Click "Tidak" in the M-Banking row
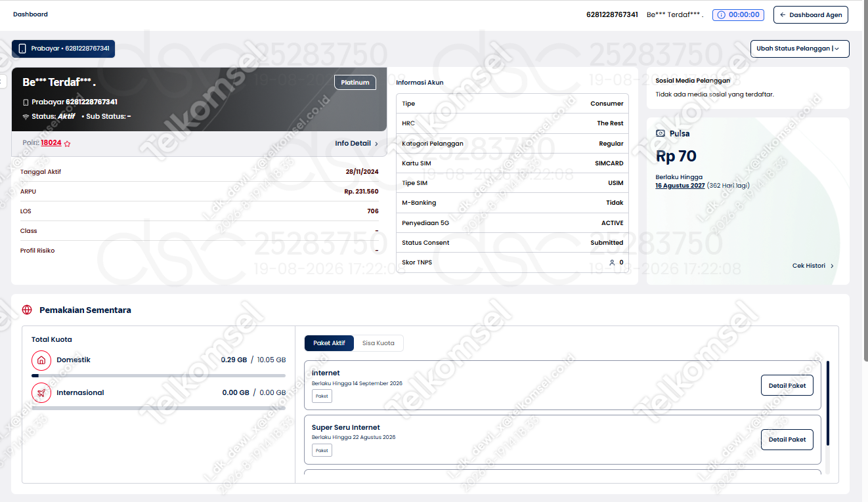The image size is (868, 502). coord(615,203)
